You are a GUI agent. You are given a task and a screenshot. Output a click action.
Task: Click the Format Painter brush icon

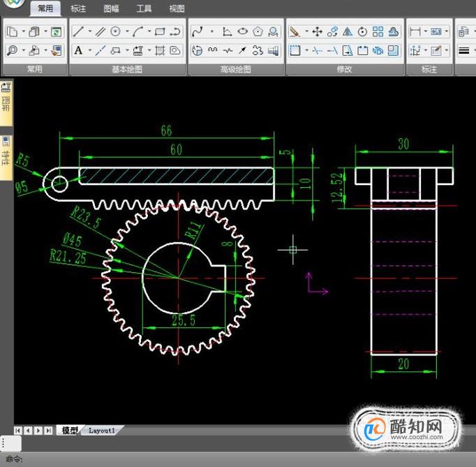(x=56, y=50)
